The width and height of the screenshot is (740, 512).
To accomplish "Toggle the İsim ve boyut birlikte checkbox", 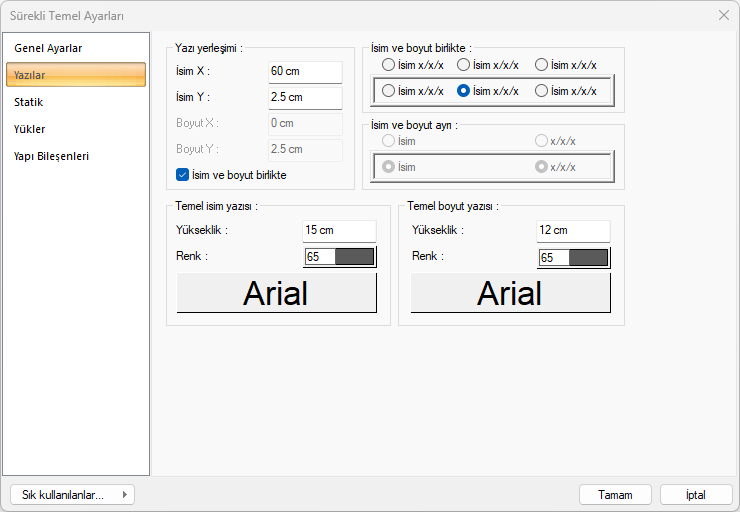I will pyautogui.click(x=182, y=174).
